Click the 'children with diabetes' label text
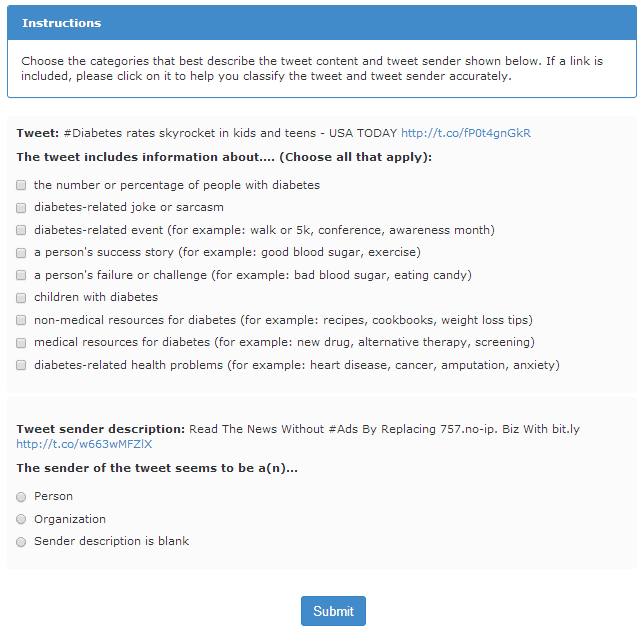 coord(96,297)
